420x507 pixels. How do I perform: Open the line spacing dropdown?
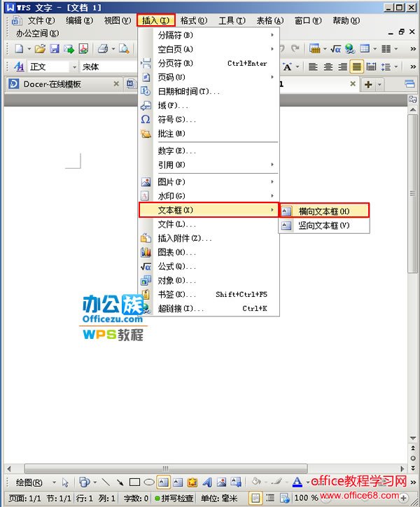(x=396, y=67)
